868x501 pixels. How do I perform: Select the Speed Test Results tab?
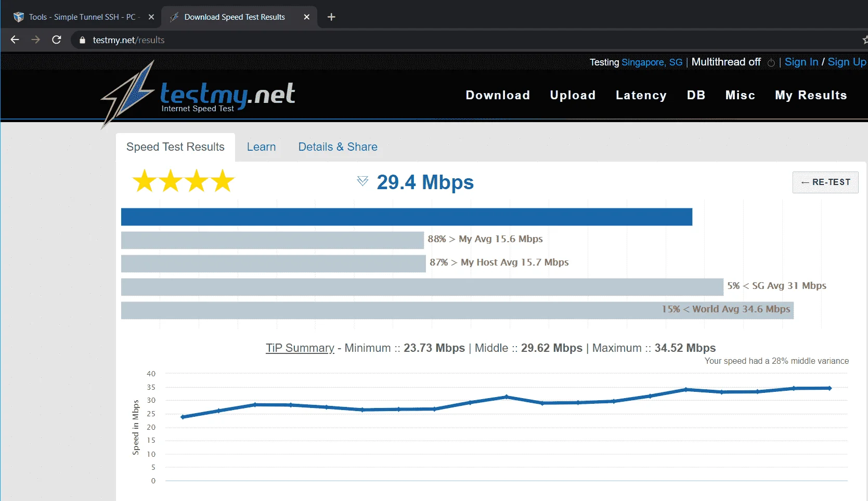[175, 147]
